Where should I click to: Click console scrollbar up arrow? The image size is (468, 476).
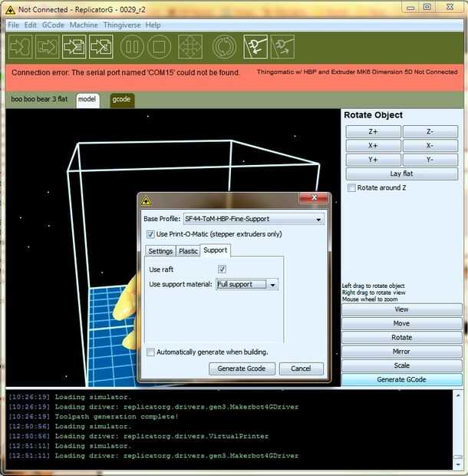[x=458, y=395]
